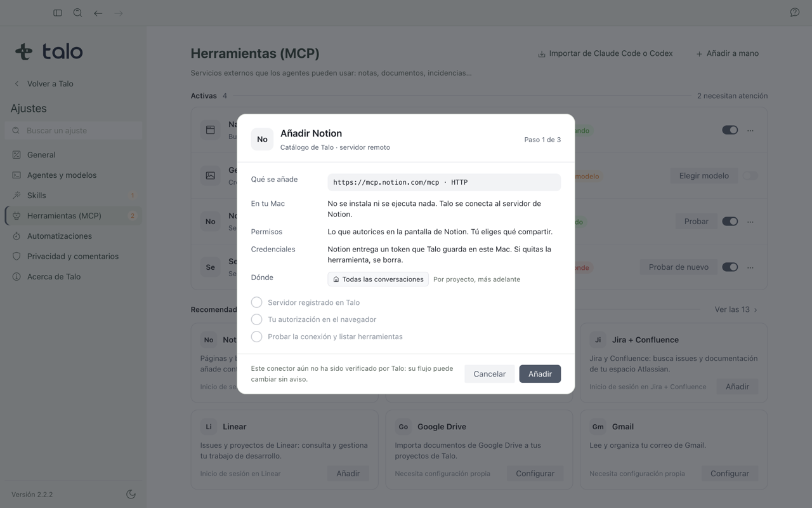This screenshot has width=812, height=508.
Task: Open Agentes y modelos settings
Action: (74, 175)
